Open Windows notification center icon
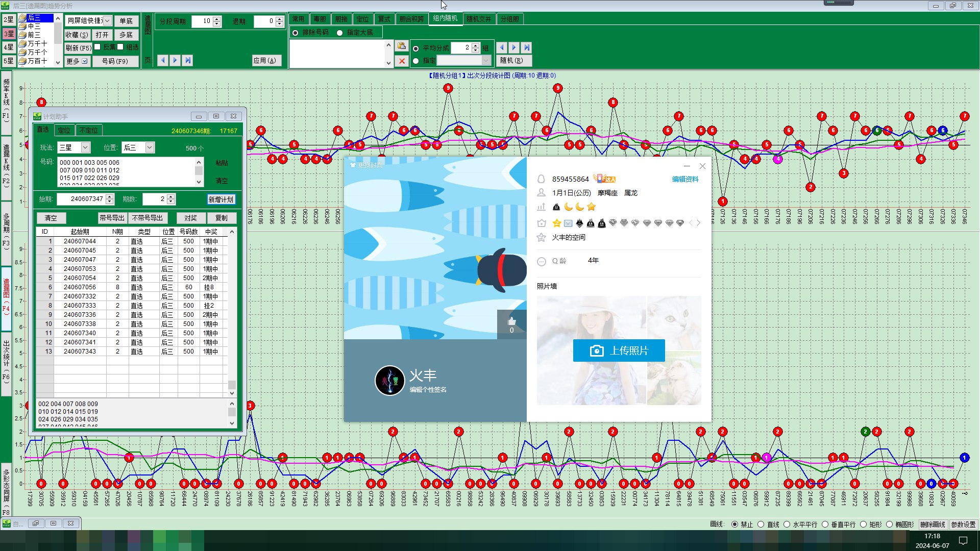 point(963,540)
